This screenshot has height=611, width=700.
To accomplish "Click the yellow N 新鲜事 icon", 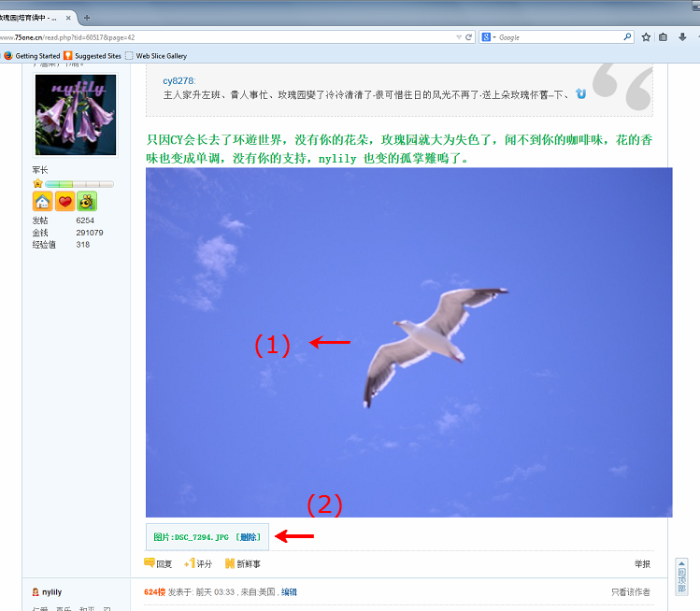I will [230, 563].
